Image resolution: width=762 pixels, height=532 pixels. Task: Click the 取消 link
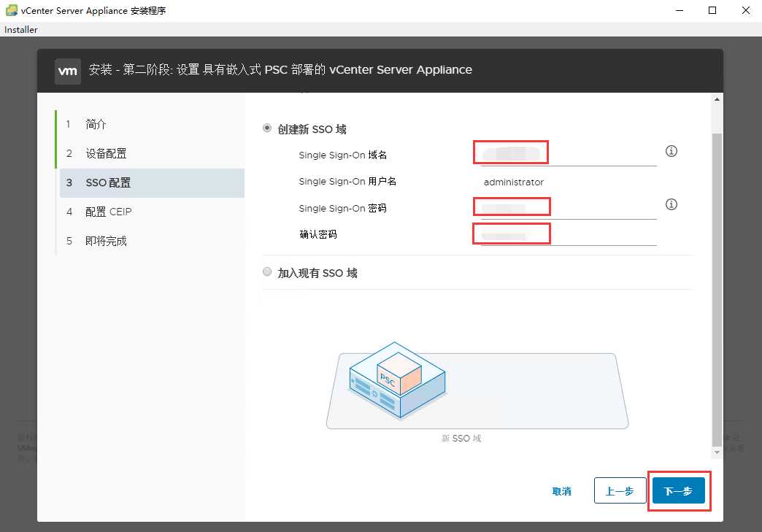click(561, 491)
